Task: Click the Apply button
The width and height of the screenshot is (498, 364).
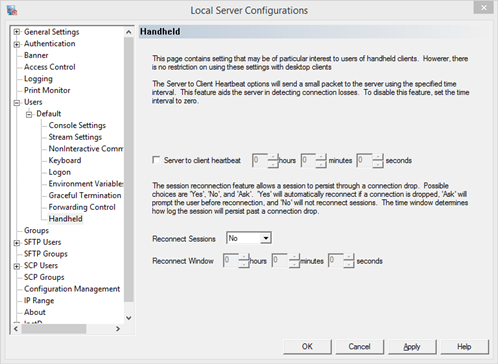Action: (x=412, y=347)
